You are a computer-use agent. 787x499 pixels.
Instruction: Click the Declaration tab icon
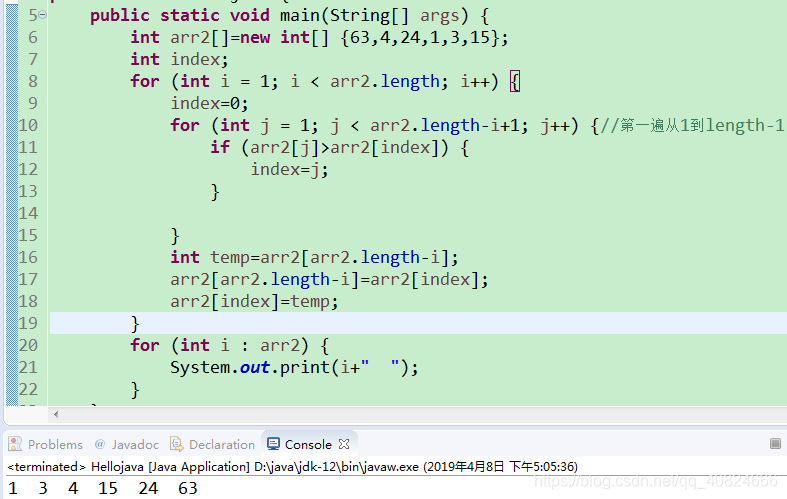pyautogui.click(x=177, y=444)
